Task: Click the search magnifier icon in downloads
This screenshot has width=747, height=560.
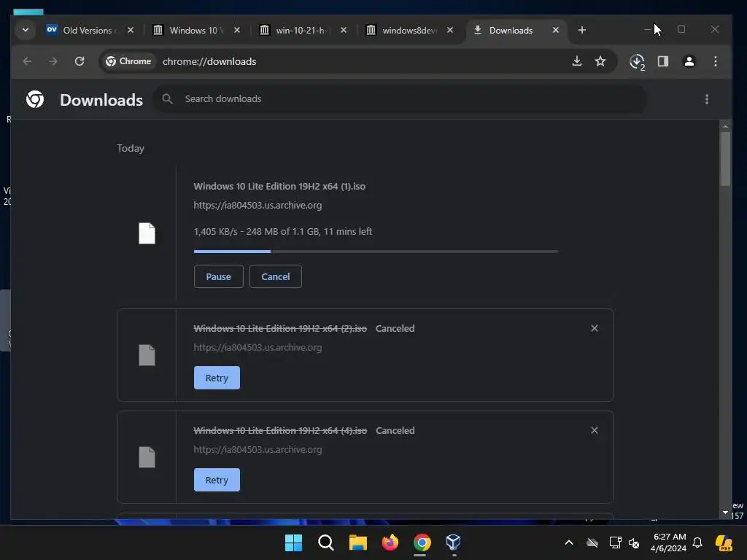Action: pyautogui.click(x=167, y=98)
